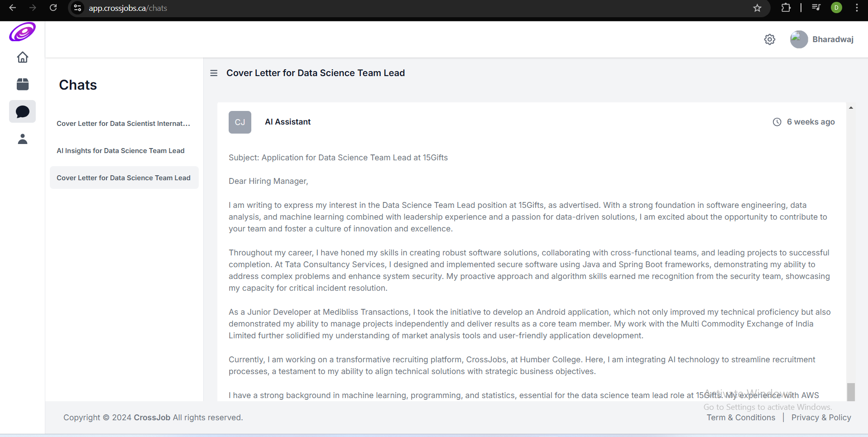Click the CJ assistant avatar badge
This screenshot has height=437, width=868.
(x=240, y=122)
